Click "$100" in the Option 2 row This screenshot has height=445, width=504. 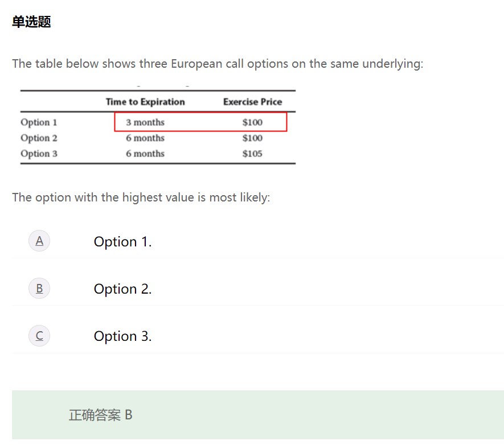point(252,138)
